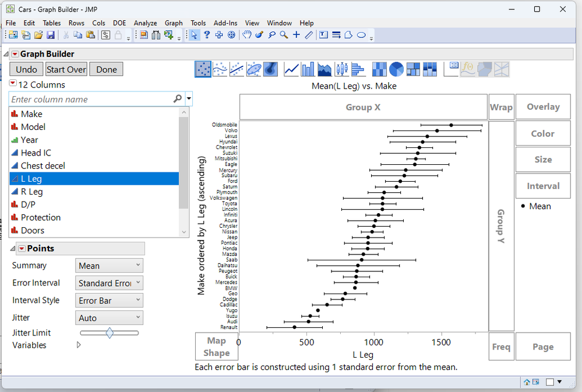Click the Save floppy disk icon

(51, 36)
